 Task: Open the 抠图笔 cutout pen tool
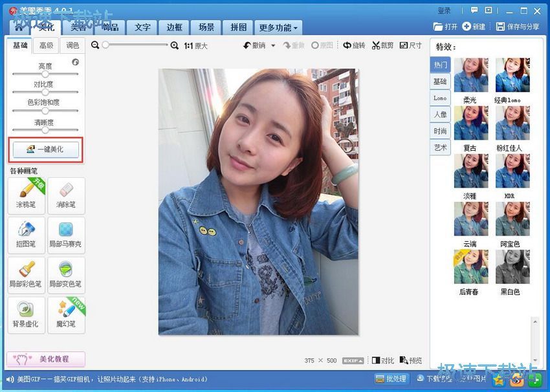pos(27,235)
